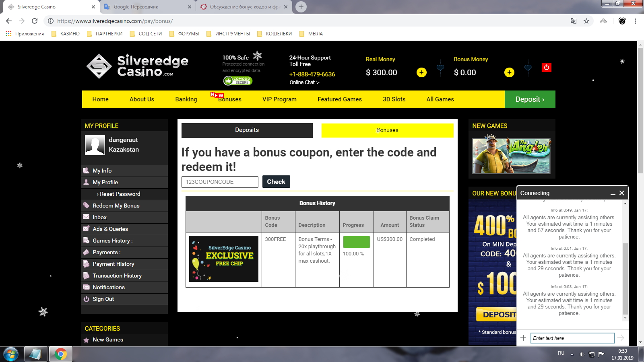The image size is (644, 362).
Task: Click the chat window scrollbar
Action: click(625, 278)
